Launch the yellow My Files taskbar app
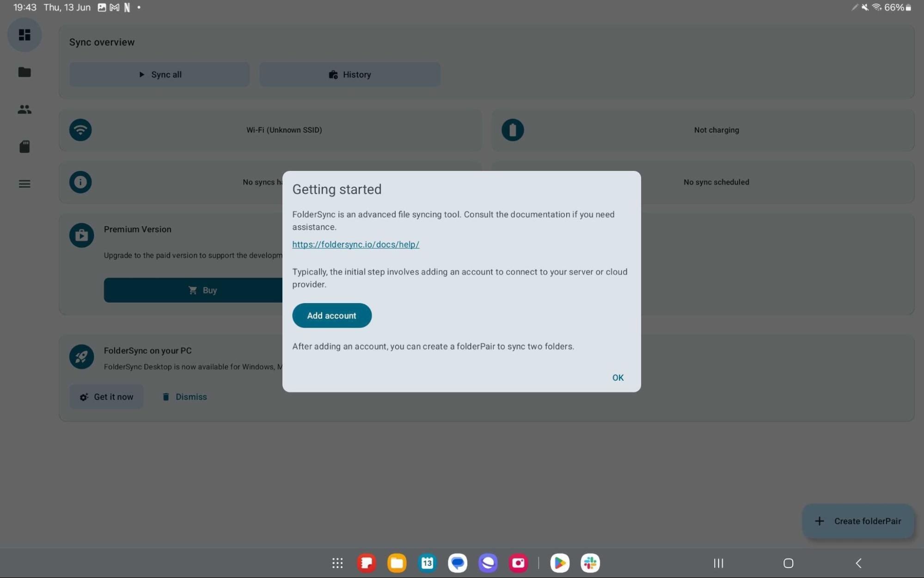Screen dimensions: 924x578 tap(397, 563)
